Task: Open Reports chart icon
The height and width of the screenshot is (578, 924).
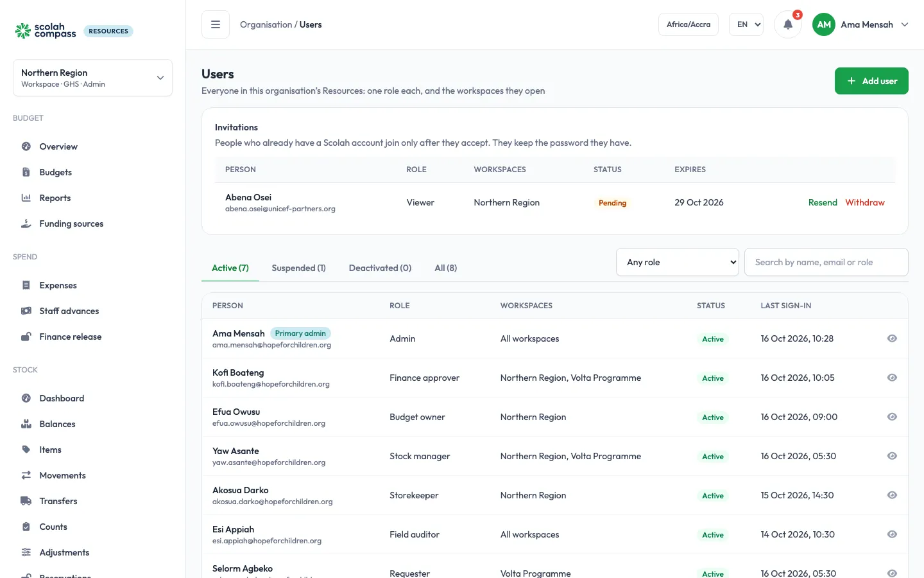Action: pyautogui.click(x=26, y=198)
